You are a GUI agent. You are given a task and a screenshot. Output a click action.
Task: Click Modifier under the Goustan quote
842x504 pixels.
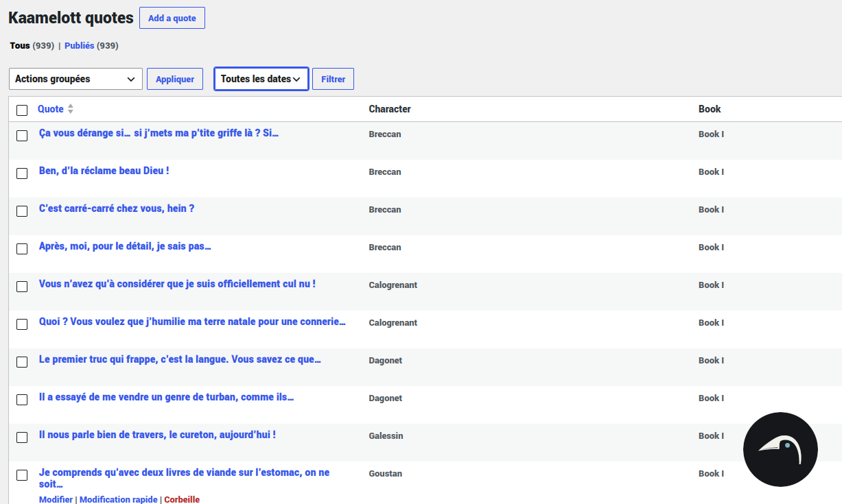[56, 499]
